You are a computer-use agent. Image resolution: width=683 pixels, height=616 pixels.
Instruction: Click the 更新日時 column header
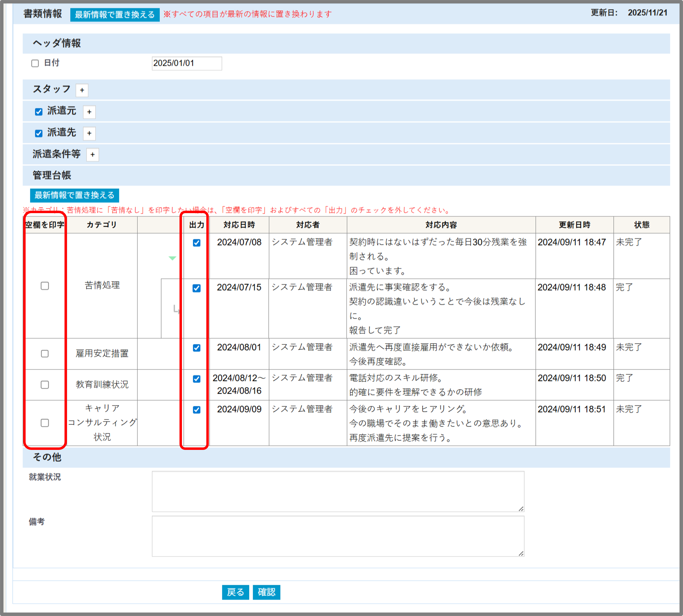click(x=574, y=225)
